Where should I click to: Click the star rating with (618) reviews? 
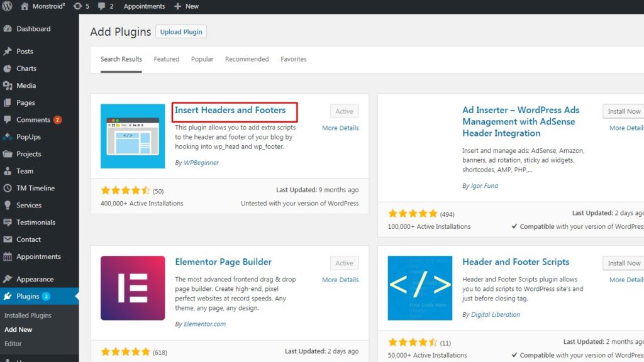coord(125,352)
